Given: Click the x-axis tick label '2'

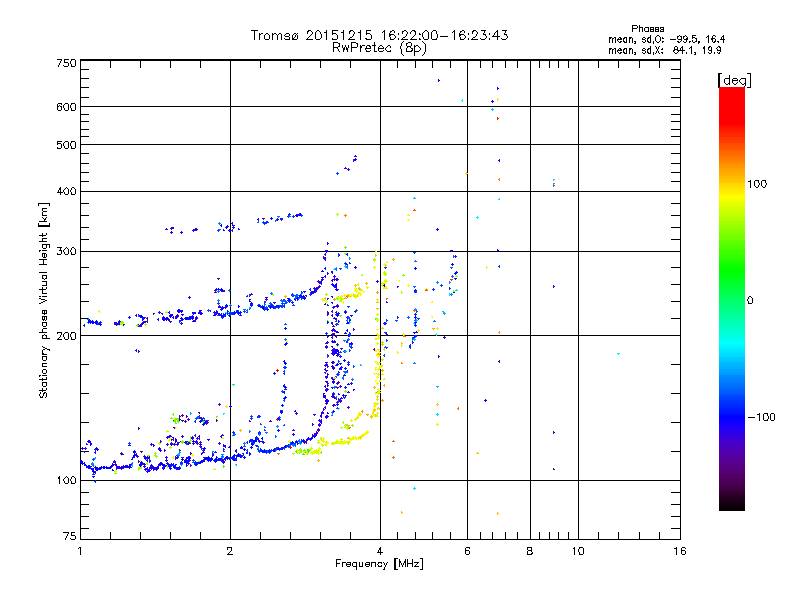Looking at the screenshot, I should tap(230, 551).
